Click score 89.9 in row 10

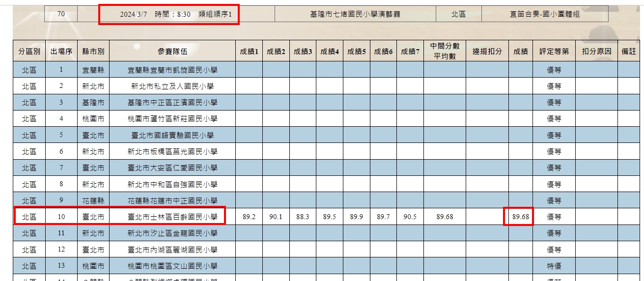(x=356, y=217)
